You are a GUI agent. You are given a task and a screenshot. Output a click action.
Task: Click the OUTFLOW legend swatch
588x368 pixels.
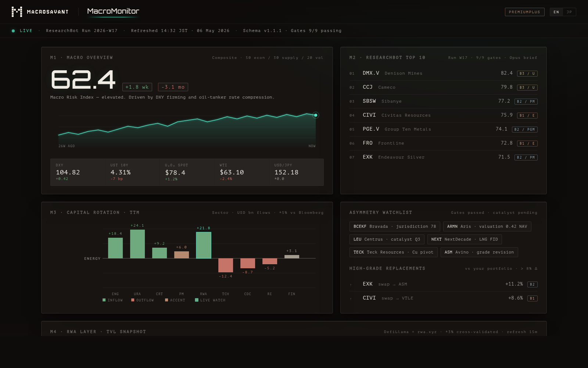(x=133, y=300)
